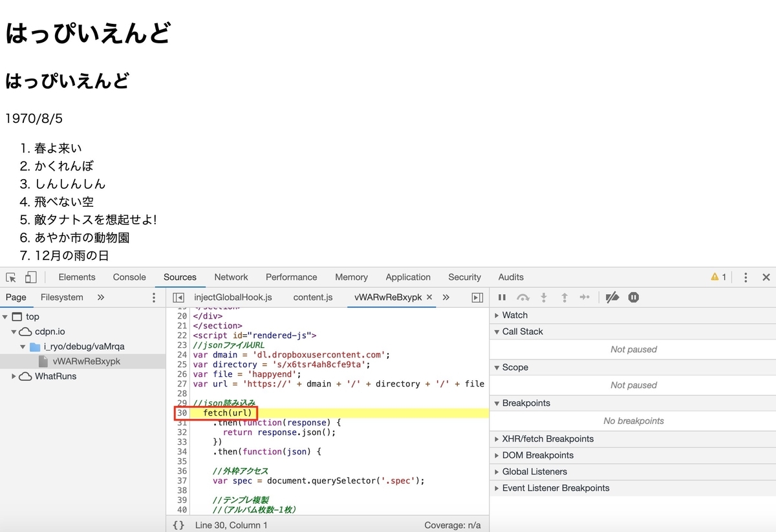Open the DevTools three-dot customize menu
Image resolution: width=776 pixels, height=532 pixels.
[x=746, y=277]
